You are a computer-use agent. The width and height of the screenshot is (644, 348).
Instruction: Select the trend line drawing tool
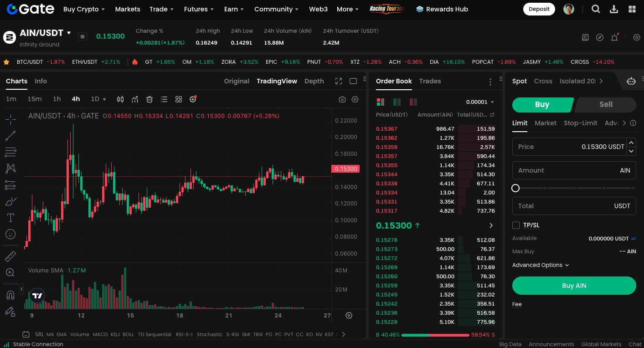(x=10, y=136)
